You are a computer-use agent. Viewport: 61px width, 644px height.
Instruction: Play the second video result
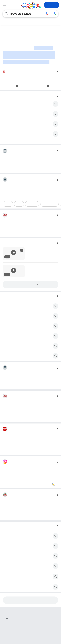(14, 270)
